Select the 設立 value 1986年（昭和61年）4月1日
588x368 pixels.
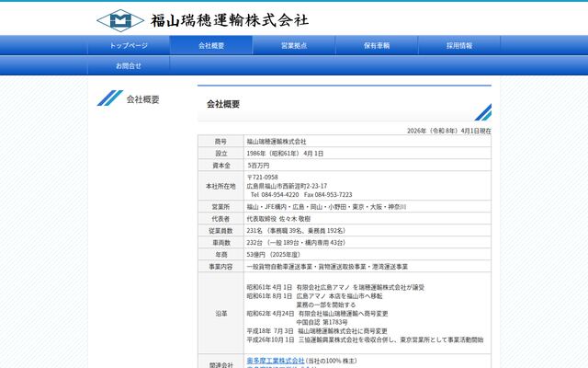point(285,154)
